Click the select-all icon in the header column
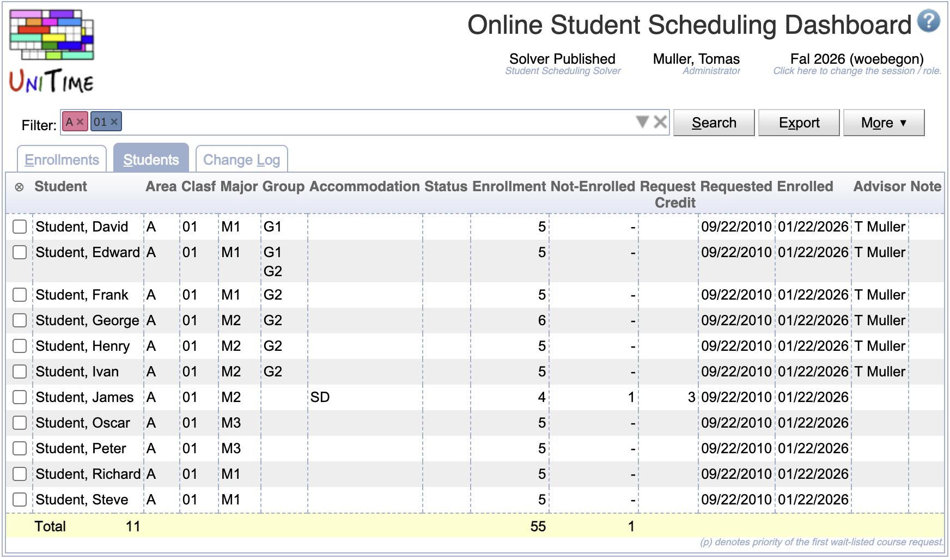This screenshot has width=950, height=560. point(18,186)
